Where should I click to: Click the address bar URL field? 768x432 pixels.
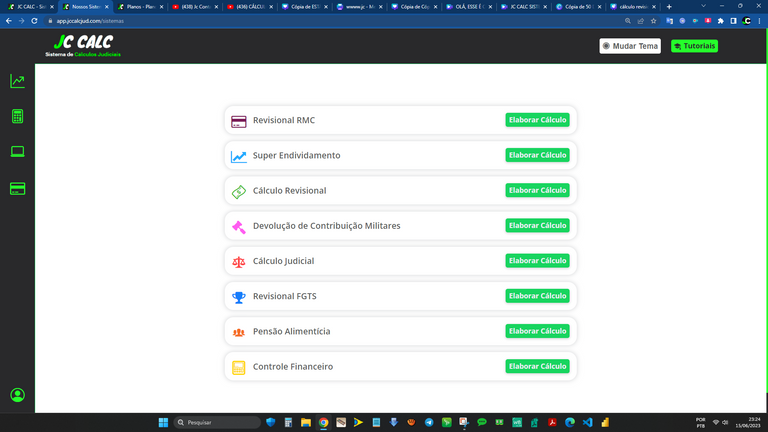(x=333, y=21)
